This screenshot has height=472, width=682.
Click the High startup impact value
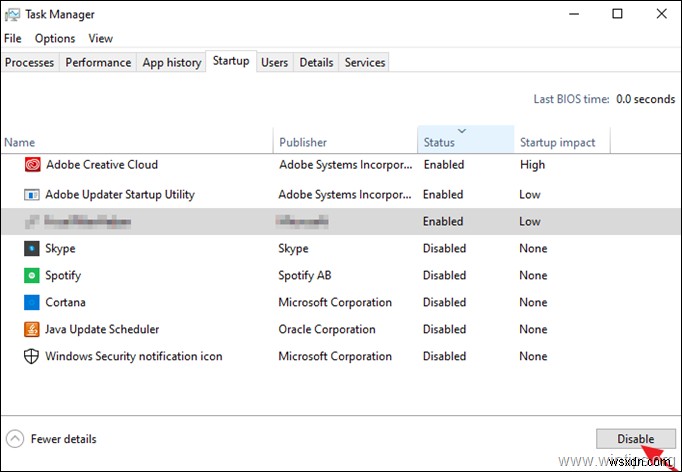532,165
